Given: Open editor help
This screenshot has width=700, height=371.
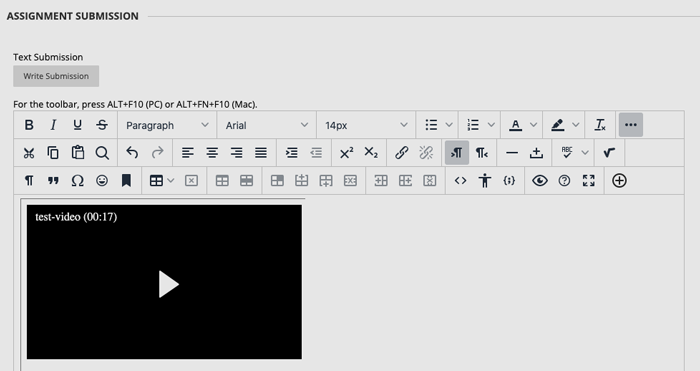Looking at the screenshot, I should pyautogui.click(x=564, y=180).
